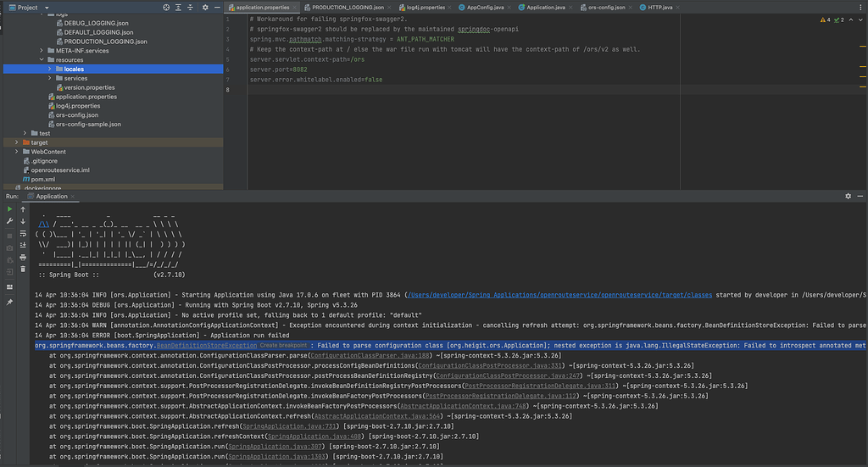The image size is (868, 467).
Task: Hide the Run tool window
Action: (x=860, y=197)
